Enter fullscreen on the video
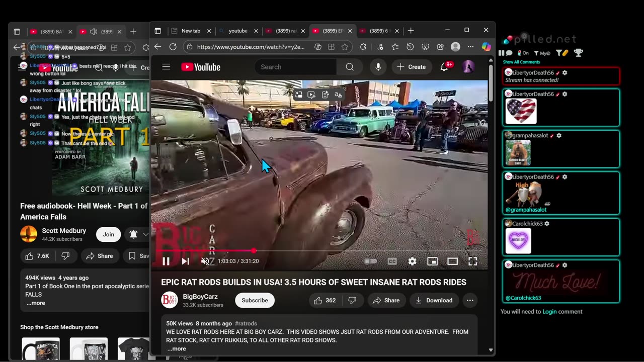The image size is (644, 362). point(472,261)
